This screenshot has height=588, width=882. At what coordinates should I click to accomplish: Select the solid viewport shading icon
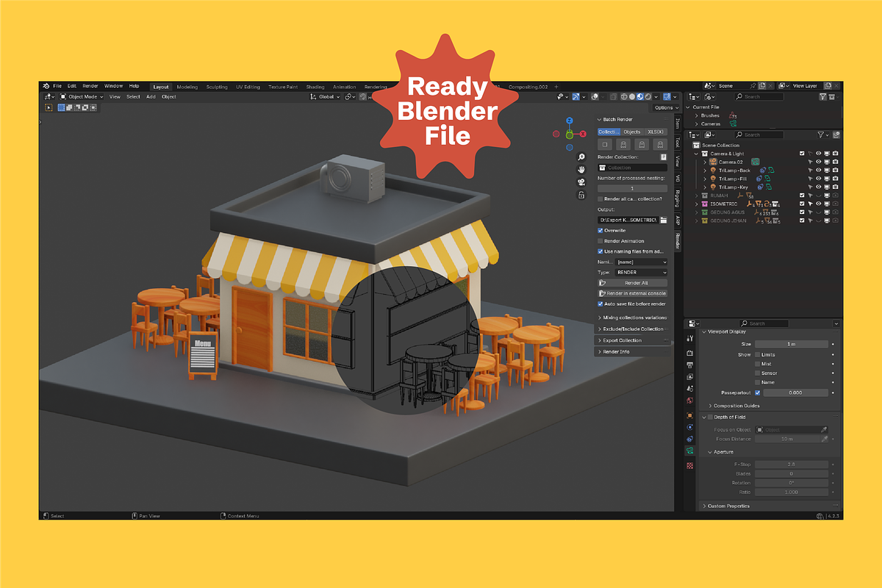click(631, 96)
